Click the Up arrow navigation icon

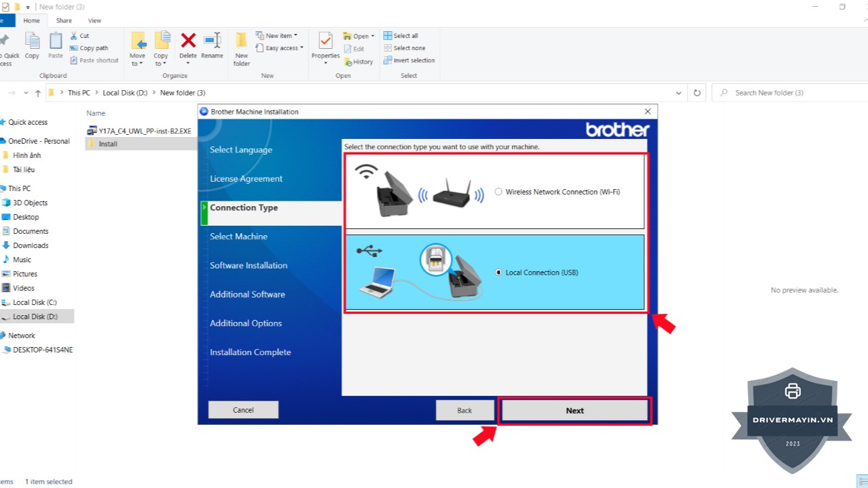[38, 93]
